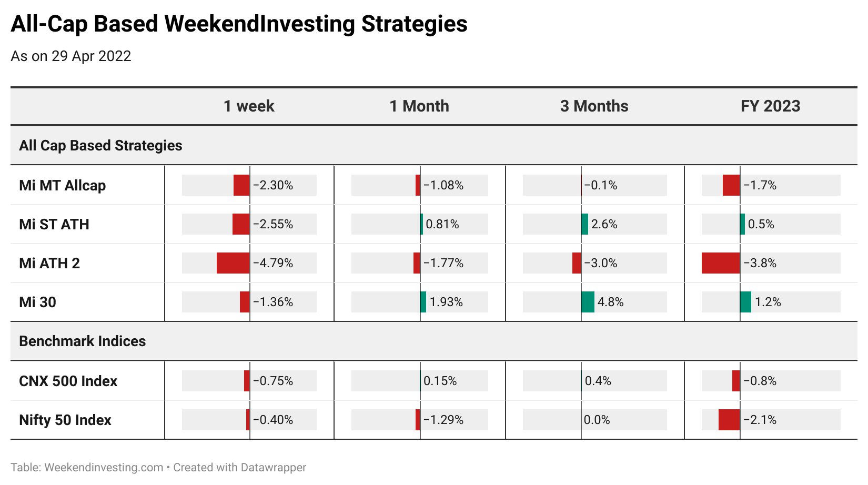Click the red −4.79% bar for Mi ATH 2
The width and height of the screenshot is (868, 485).
pyautogui.click(x=233, y=263)
